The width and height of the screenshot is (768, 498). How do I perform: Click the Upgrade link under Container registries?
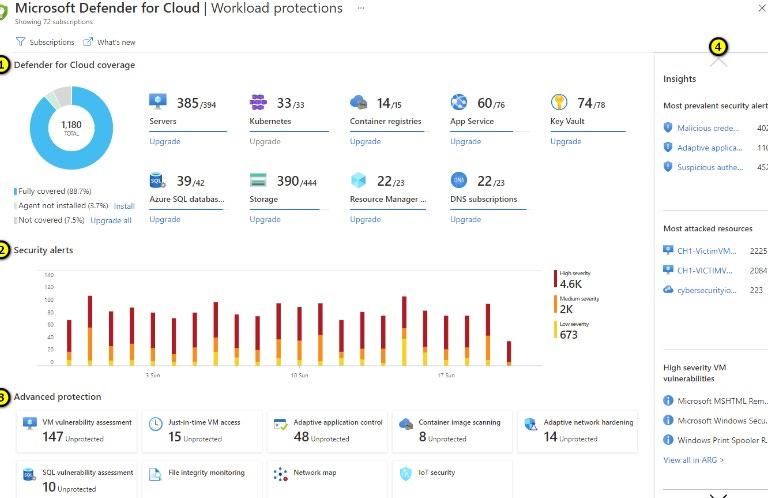click(x=365, y=142)
